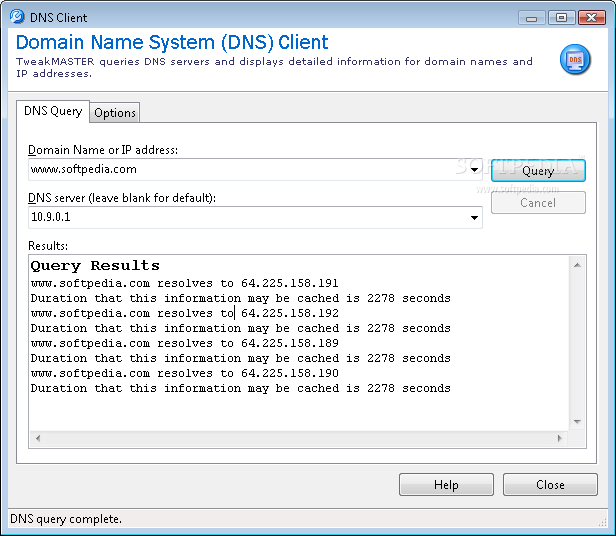Click the Query Results heading text
Screen dimensions: 616x536
[95, 266]
